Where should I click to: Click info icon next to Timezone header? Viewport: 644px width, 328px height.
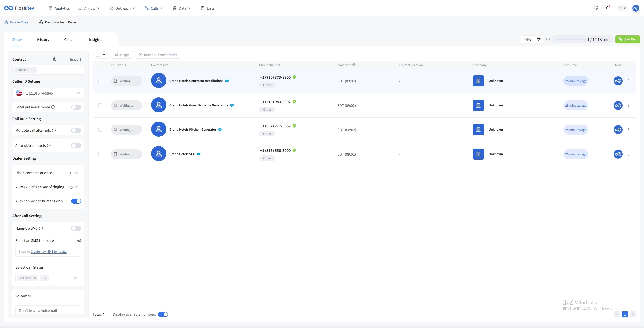click(x=354, y=65)
